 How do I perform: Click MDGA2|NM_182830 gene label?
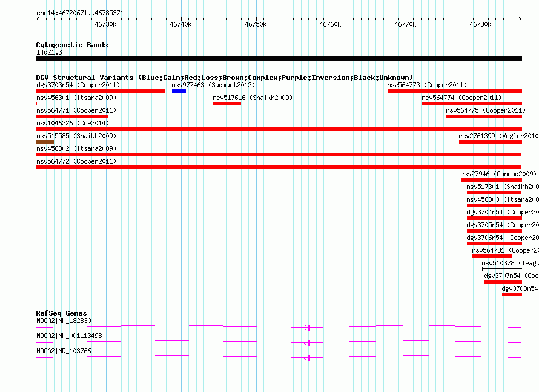(64, 321)
